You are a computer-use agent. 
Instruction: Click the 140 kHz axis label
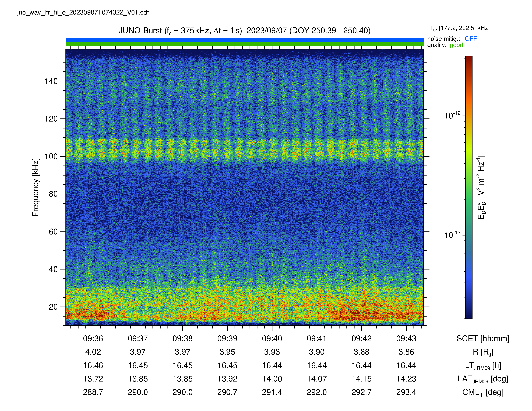pos(51,81)
